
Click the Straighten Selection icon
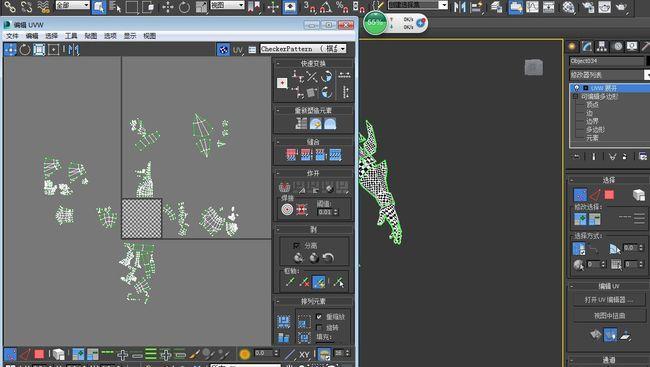tap(301, 124)
